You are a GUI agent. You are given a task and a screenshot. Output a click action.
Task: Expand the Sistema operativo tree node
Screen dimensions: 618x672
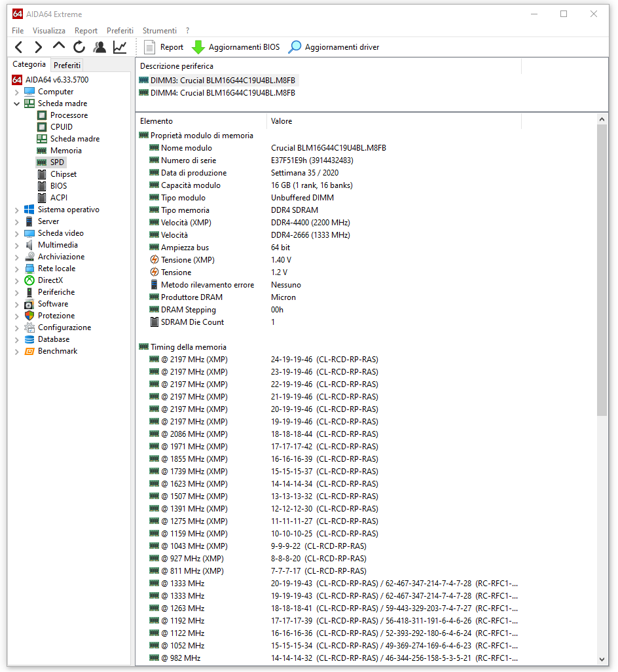click(17, 210)
